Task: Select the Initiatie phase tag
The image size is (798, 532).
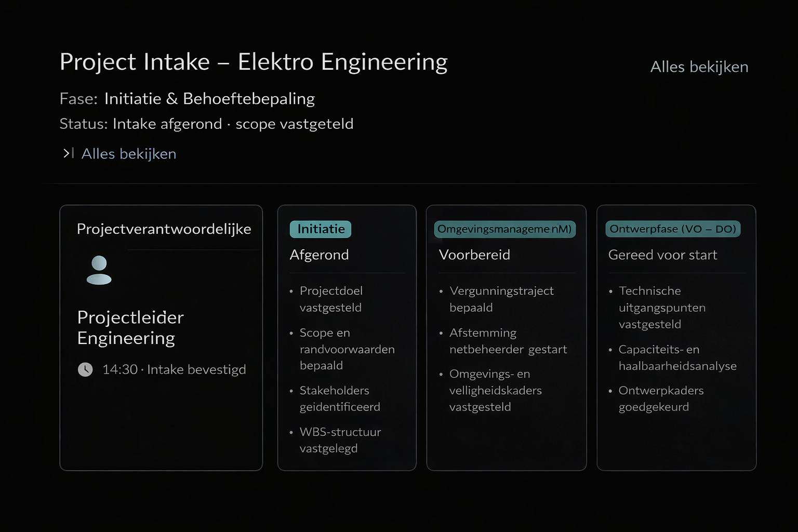Action: point(321,229)
